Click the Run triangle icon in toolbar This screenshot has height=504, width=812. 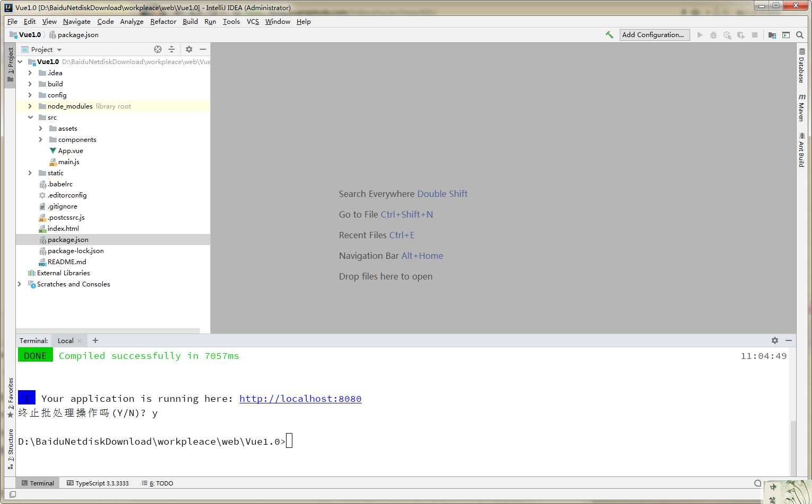700,35
